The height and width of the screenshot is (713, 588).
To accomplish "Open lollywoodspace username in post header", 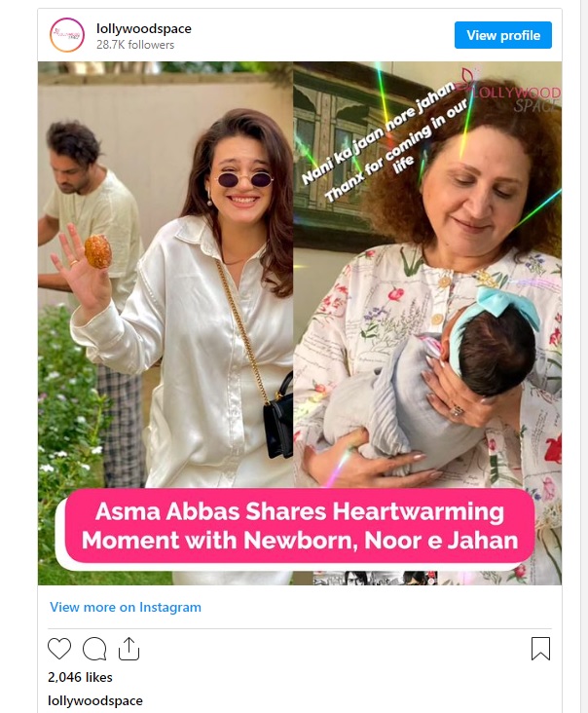I will pos(143,28).
